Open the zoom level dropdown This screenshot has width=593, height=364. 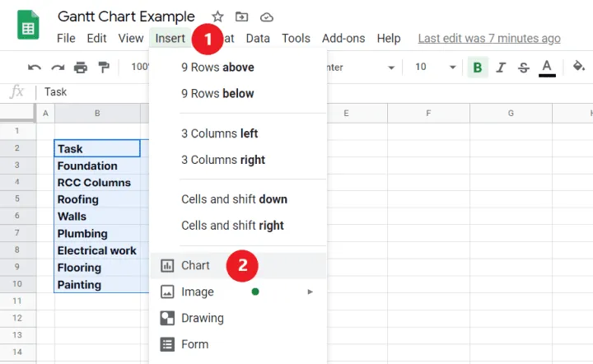pos(140,67)
